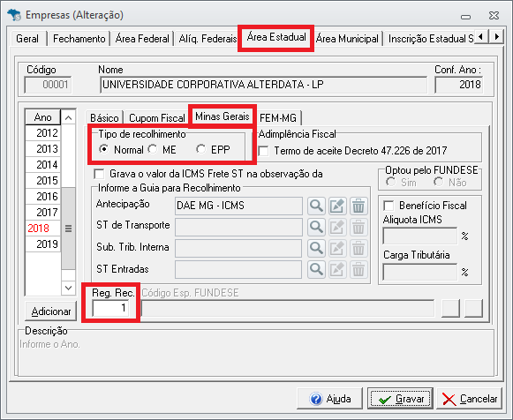Search guia for Sub. Trib. Interna

316,249
